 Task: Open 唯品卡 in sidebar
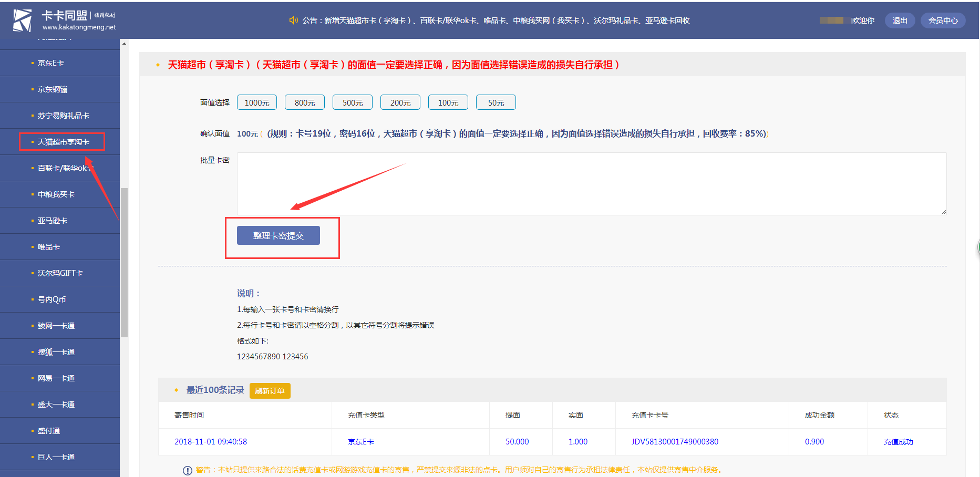tap(60, 247)
